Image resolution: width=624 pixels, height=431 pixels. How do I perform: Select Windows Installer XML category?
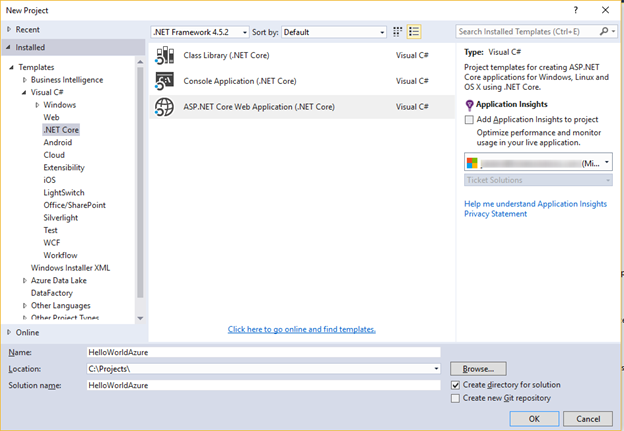(x=70, y=268)
